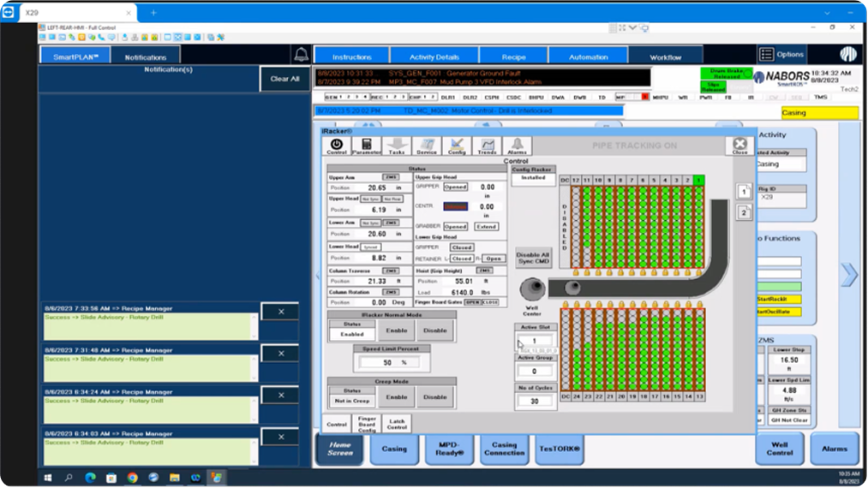
Task: Click the Well Center pipe icon
Action: pos(532,289)
